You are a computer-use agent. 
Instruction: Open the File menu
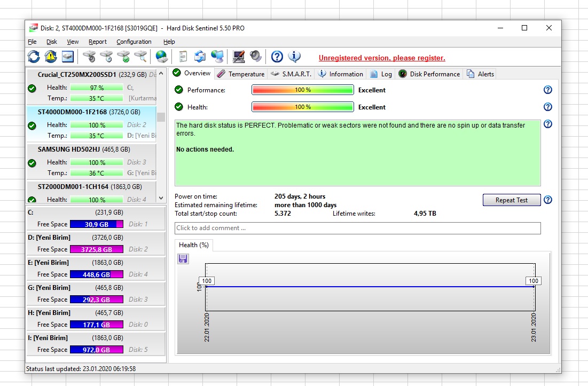[x=32, y=42]
